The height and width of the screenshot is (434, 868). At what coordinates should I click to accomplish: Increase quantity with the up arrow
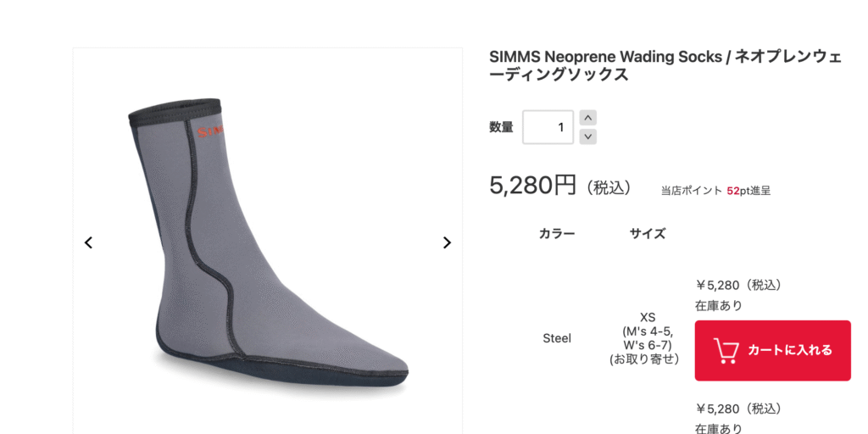point(588,118)
